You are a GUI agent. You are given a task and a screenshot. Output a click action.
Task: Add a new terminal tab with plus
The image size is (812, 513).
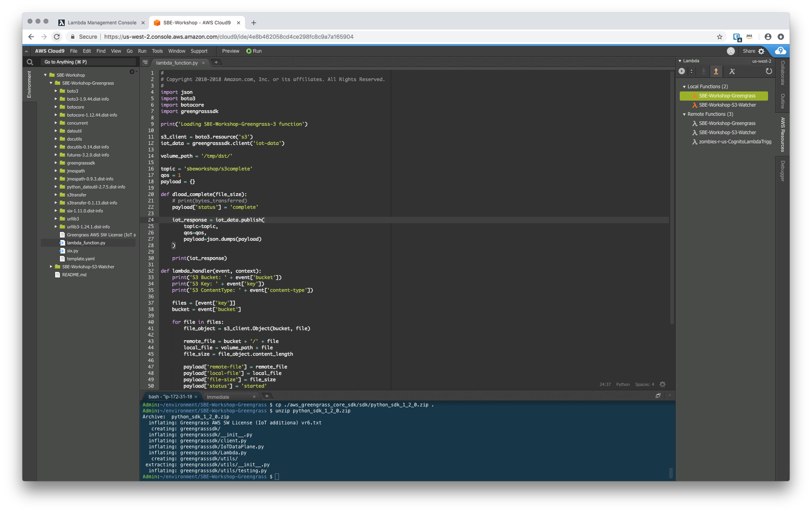tap(267, 396)
